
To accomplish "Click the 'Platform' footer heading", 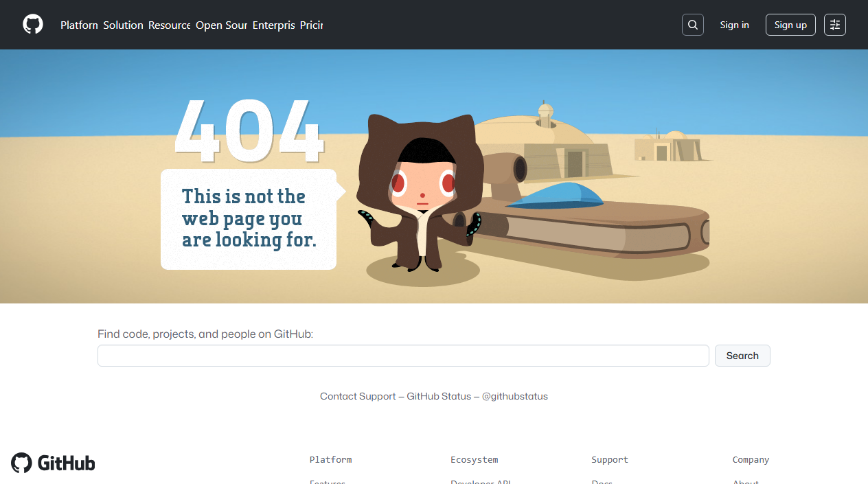I will point(330,459).
